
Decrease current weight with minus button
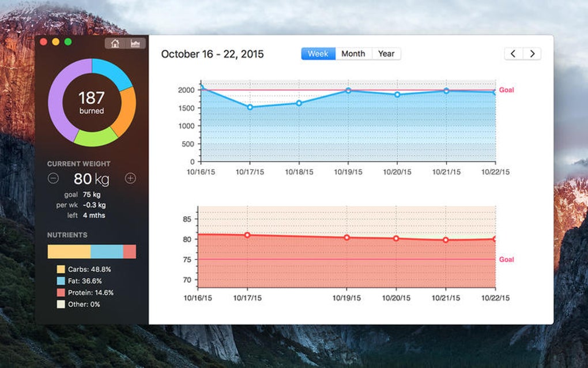53,178
